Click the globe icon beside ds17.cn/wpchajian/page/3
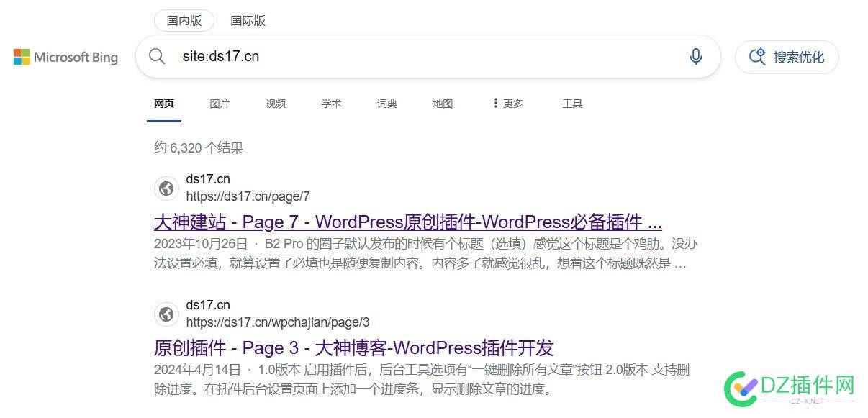This screenshot has width=868, height=418. click(166, 314)
